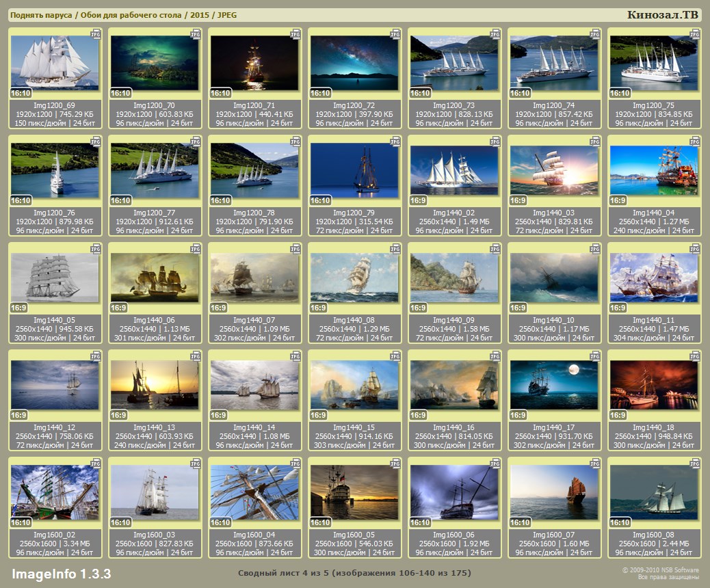
Task: Open the grayscale Img1440_05 sailing ship thumbnail
Action: [55, 278]
